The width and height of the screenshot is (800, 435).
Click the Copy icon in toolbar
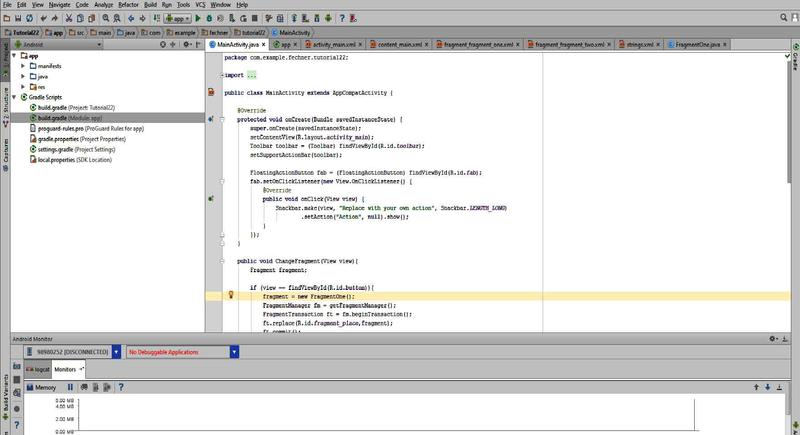(80, 18)
